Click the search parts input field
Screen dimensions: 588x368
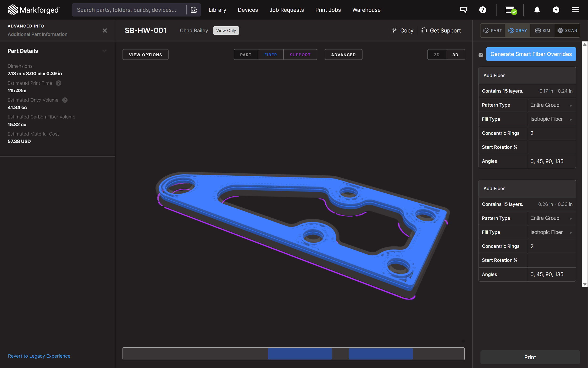click(129, 10)
